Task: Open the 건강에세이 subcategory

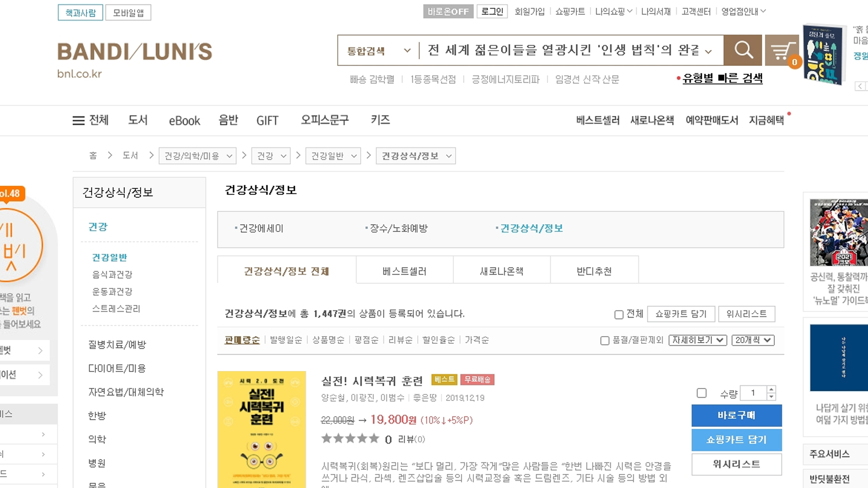Action: click(261, 229)
